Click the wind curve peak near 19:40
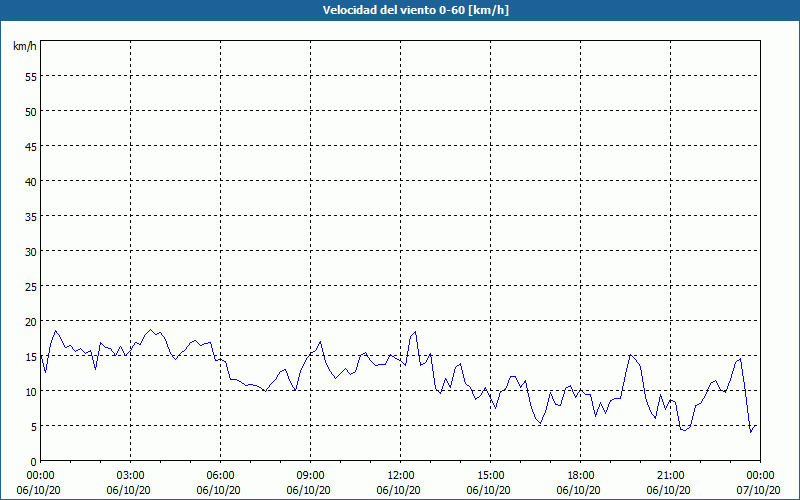Viewport: 800px width, 500px height. 631,355
